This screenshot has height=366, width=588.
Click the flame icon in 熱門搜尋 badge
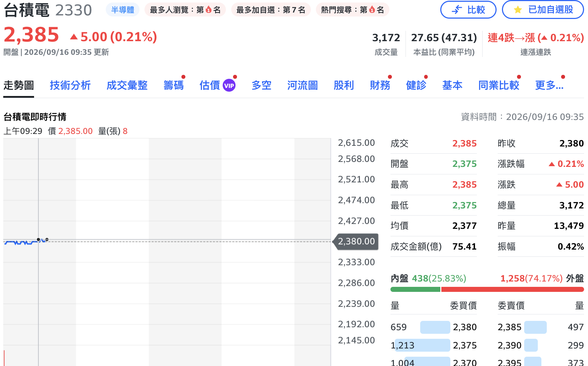click(x=372, y=10)
